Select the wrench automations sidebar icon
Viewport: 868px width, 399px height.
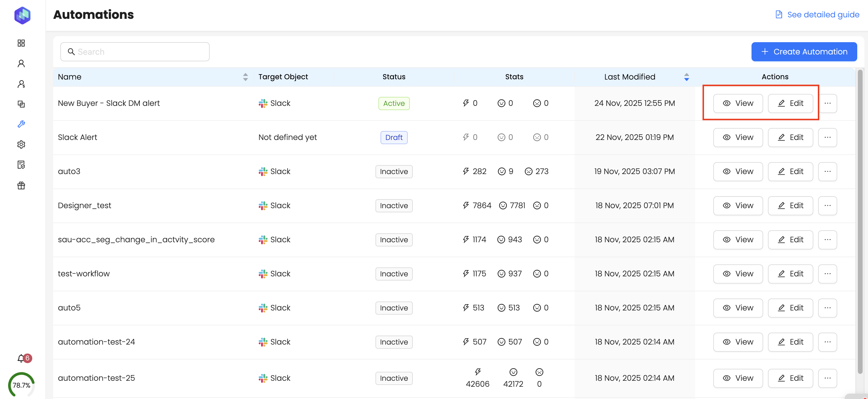21,124
